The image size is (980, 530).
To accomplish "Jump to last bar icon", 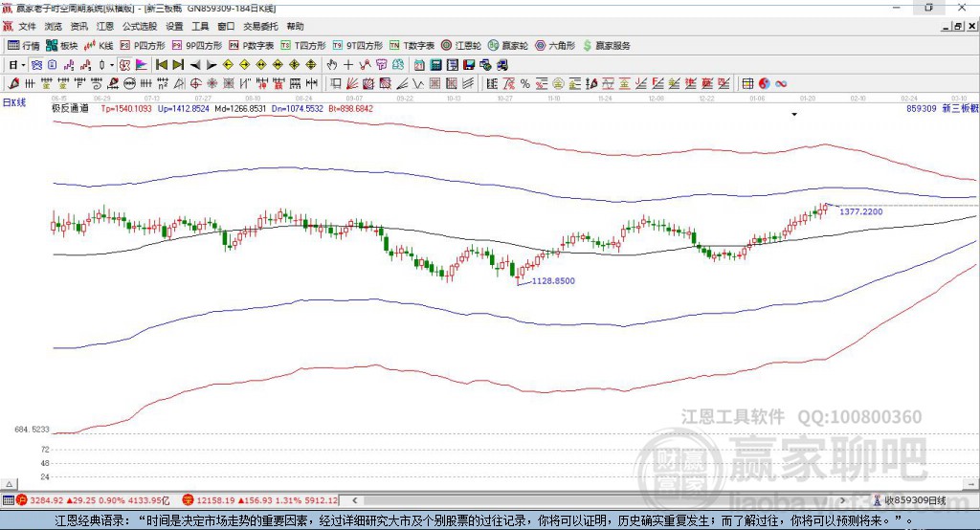I will 178,65.
